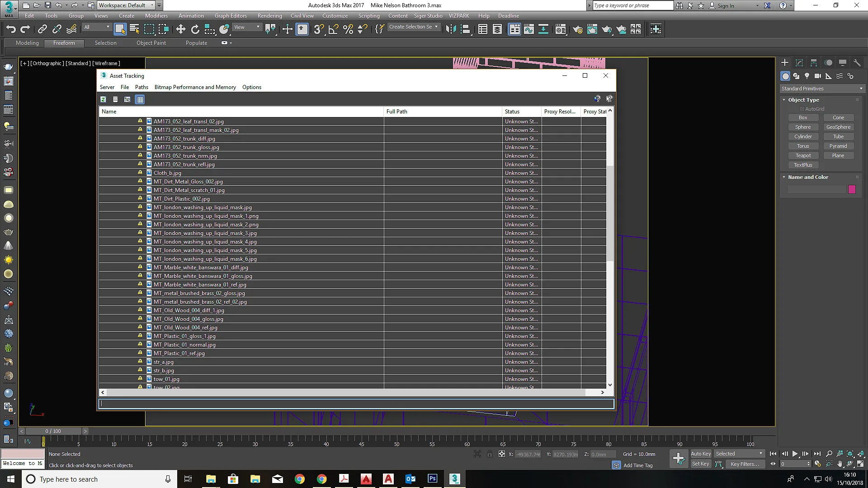Open Create Selection Set dropdown

414,27
